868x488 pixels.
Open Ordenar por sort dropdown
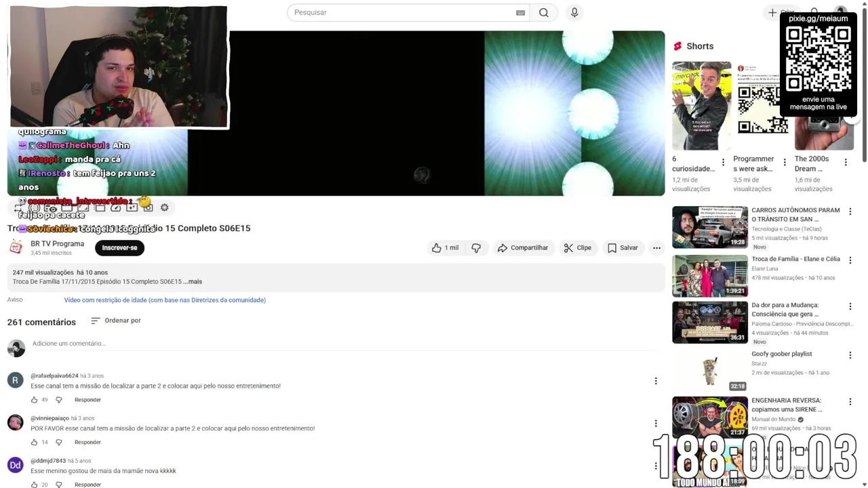[116, 321]
